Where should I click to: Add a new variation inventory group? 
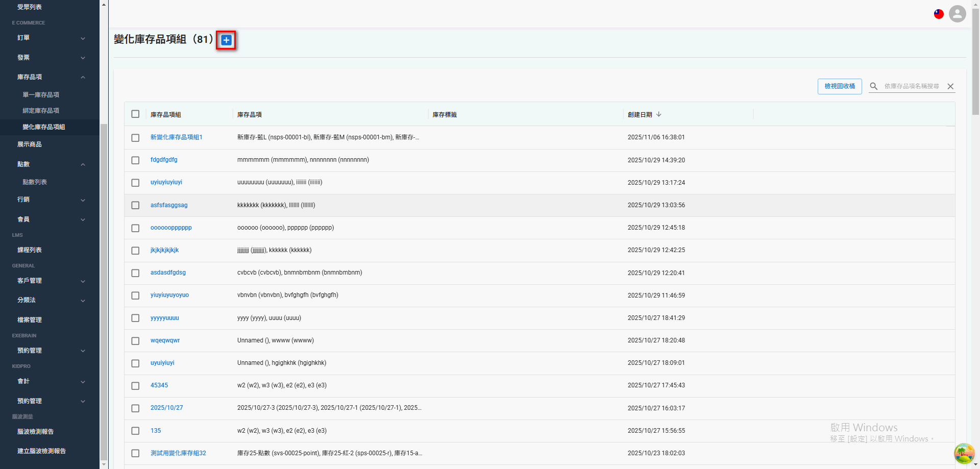click(x=226, y=40)
